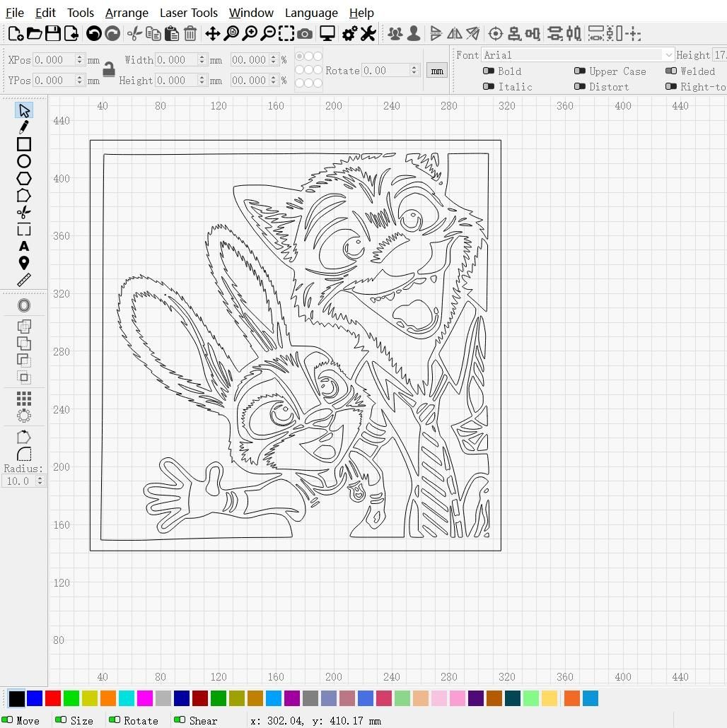Toggle the aspect ratio lock

pos(109,69)
